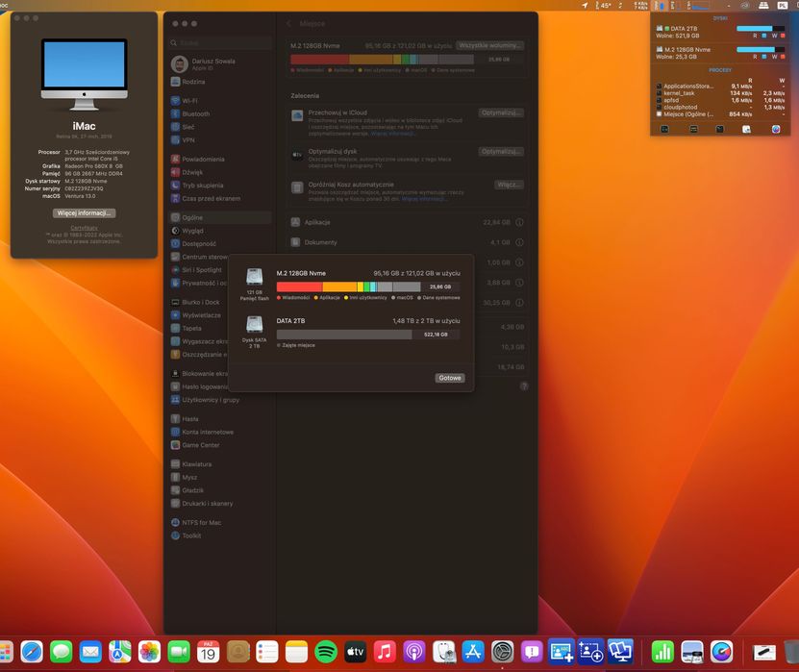This screenshot has width=799, height=672.
Task: Select Czas przed ekranem in the sidebar
Action: click(x=220, y=199)
